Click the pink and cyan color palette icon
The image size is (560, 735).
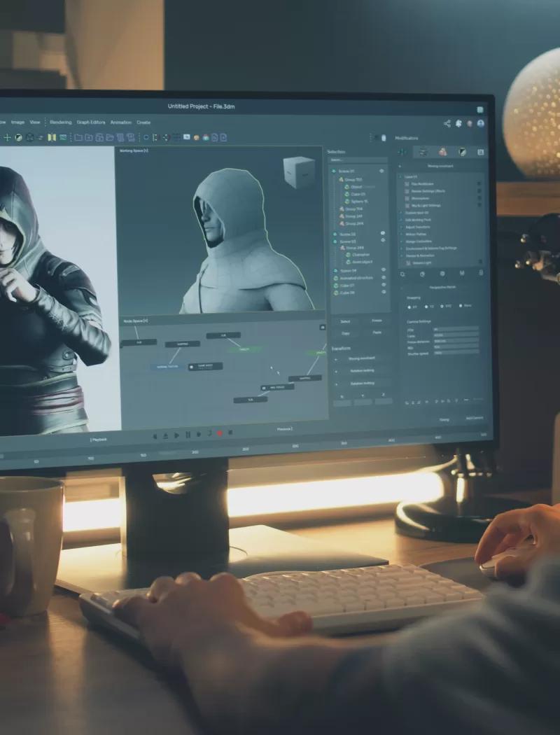click(206, 137)
